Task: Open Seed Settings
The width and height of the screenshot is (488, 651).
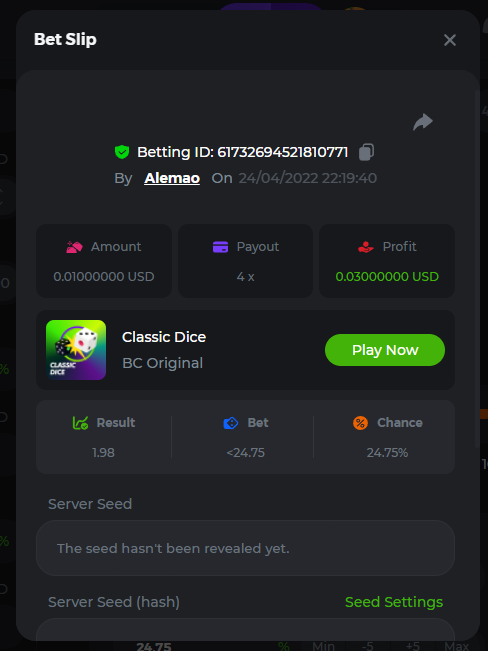Action: (394, 602)
